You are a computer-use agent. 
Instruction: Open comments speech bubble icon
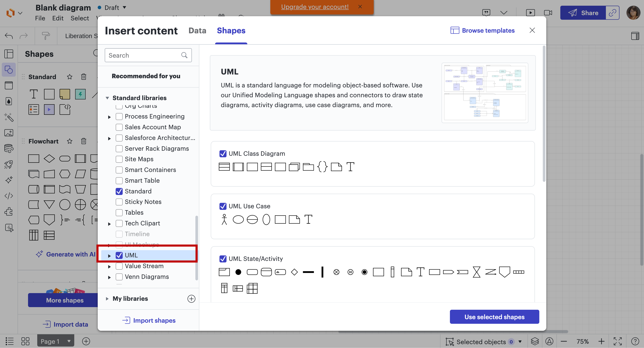(486, 13)
